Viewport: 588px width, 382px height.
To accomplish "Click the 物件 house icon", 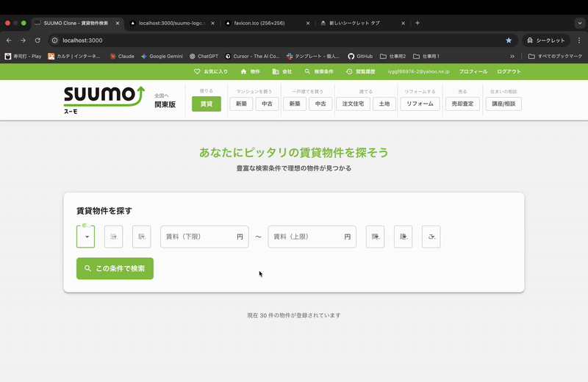I will (x=244, y=71).
